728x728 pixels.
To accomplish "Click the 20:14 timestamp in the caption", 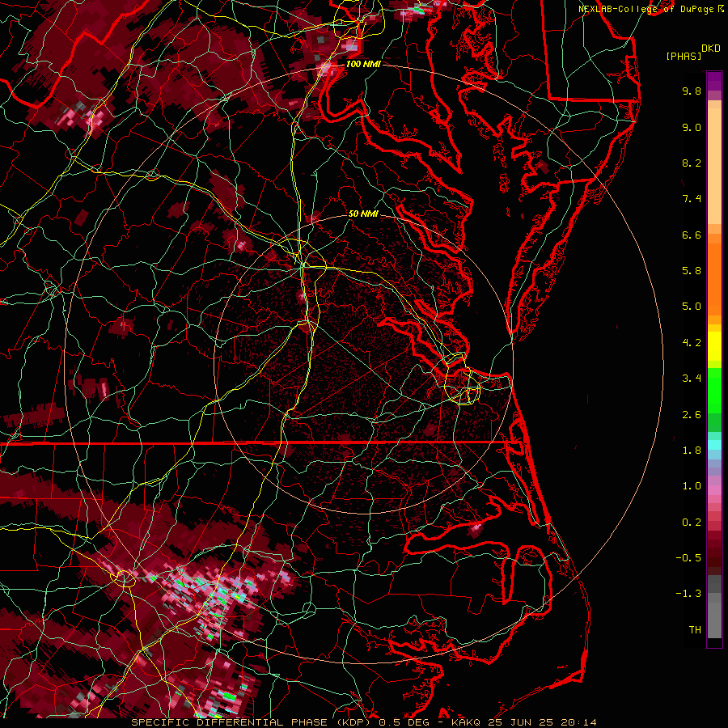I will pos(581,722).
